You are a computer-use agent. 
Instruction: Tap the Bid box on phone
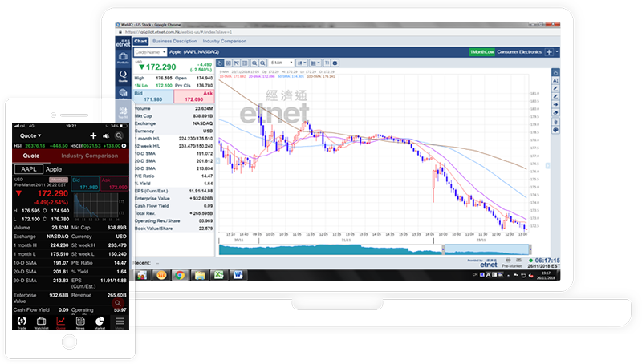pyautogui.click(x=85, y=184)
